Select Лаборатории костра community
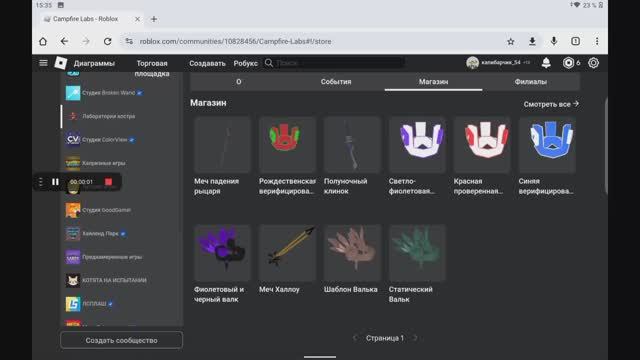This screenshot has width=640, height=360. click(x=100, y=116)
